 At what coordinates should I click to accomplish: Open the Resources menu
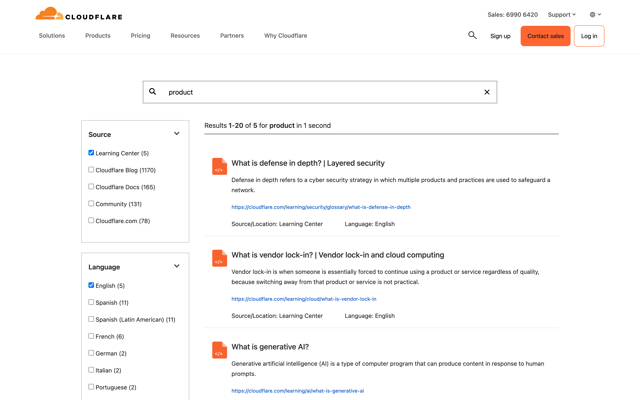185,36
